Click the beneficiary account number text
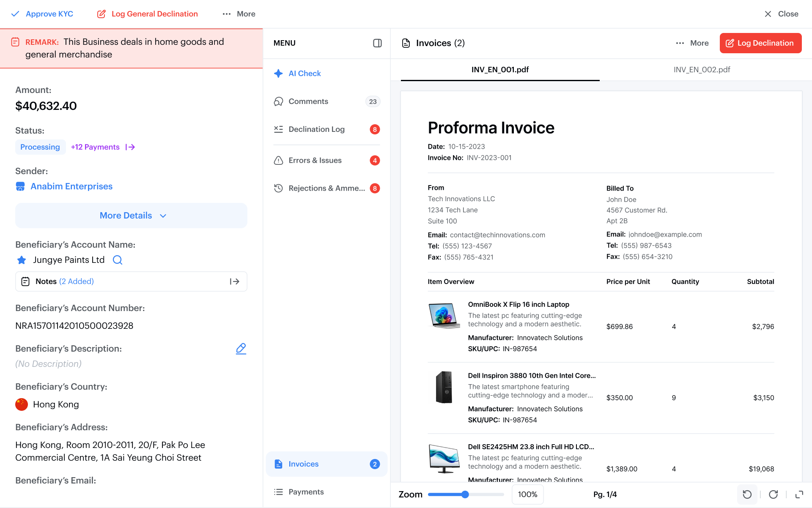Screen dimensions: 812x508 [74, 326]
